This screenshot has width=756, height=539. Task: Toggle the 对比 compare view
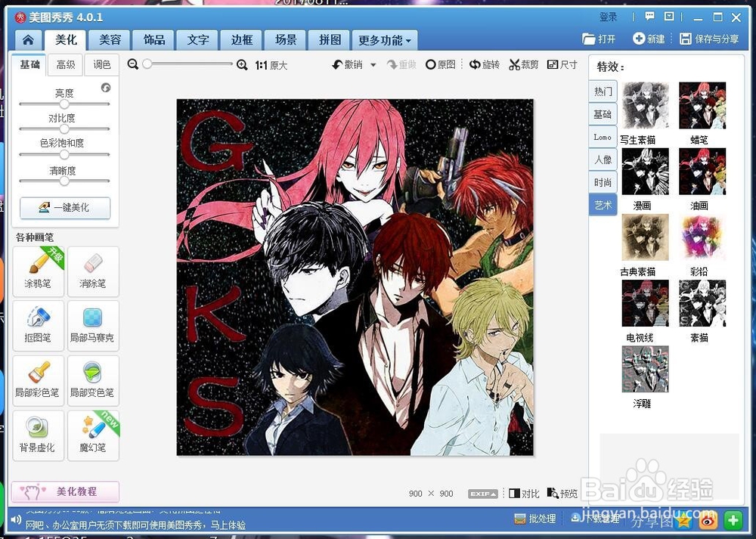(524, 493)
